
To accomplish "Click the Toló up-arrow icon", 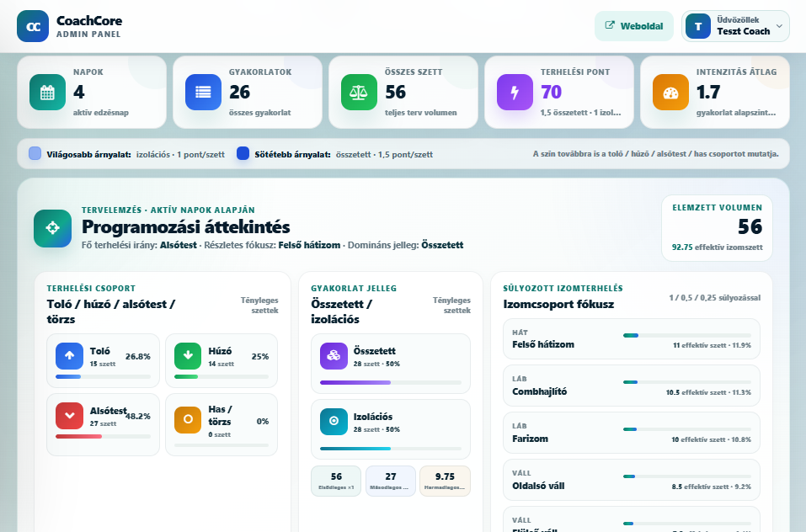I will pos(69,356).
